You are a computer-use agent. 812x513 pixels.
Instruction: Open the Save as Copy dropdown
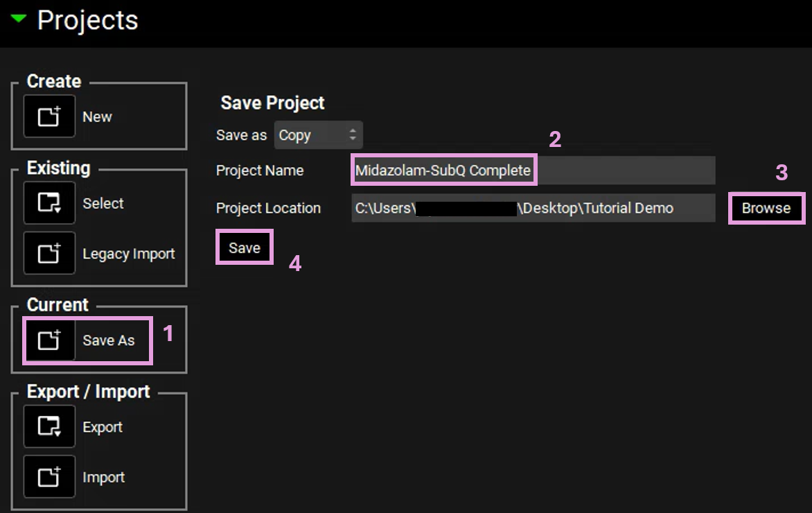click(318, 135)
